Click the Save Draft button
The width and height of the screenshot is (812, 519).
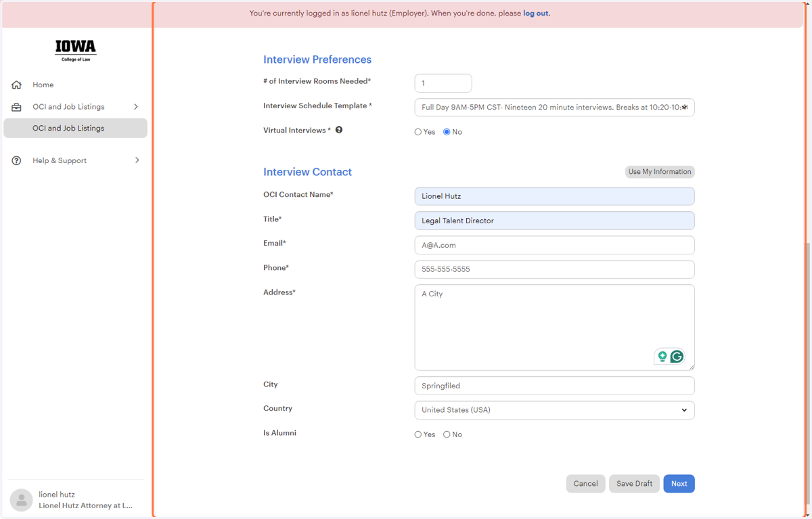tap(634, 484)
